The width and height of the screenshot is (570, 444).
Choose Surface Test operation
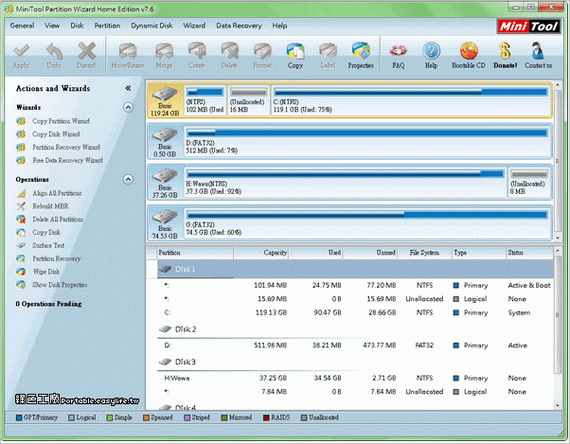click(48, 245)
